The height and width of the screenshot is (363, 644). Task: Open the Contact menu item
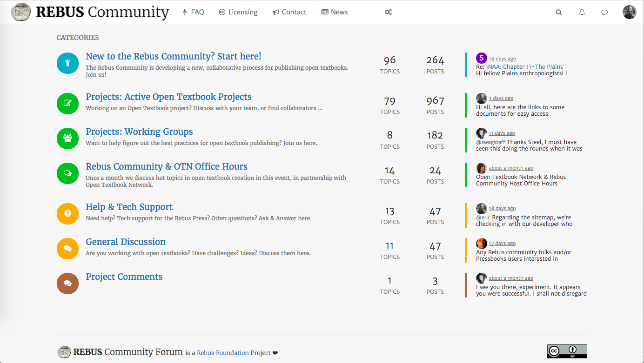tap(289, 12)
